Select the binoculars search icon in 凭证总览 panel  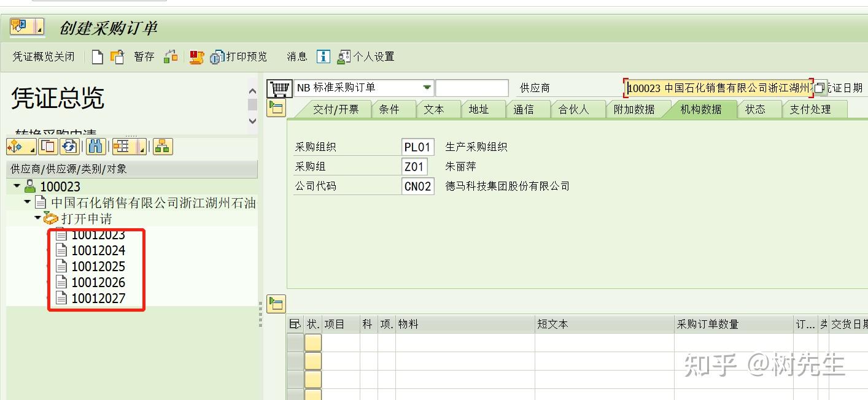click(96, 146)
